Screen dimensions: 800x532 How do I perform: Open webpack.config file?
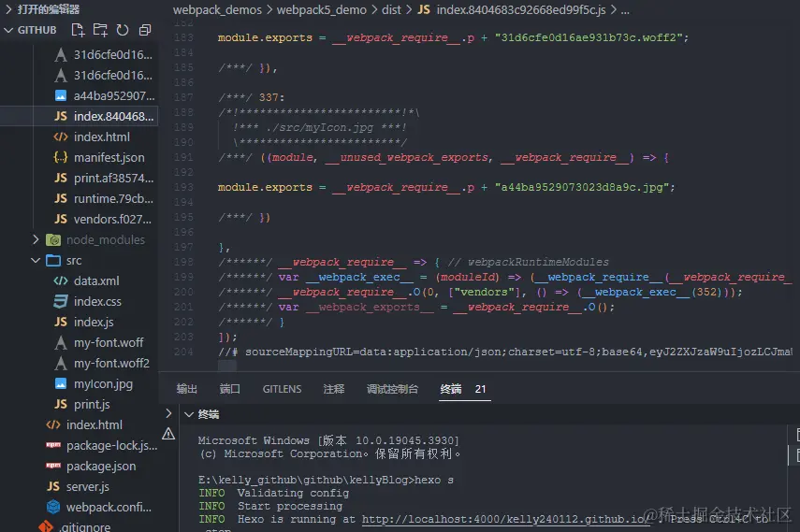point(109,507)
